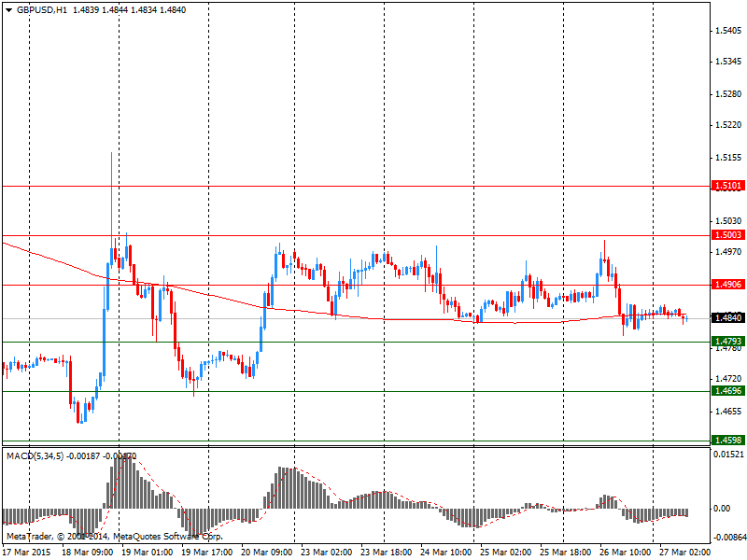
Task: Select the 25 Mar 02:00 time label
Action: pyautogui.click(x=506, y=552)
